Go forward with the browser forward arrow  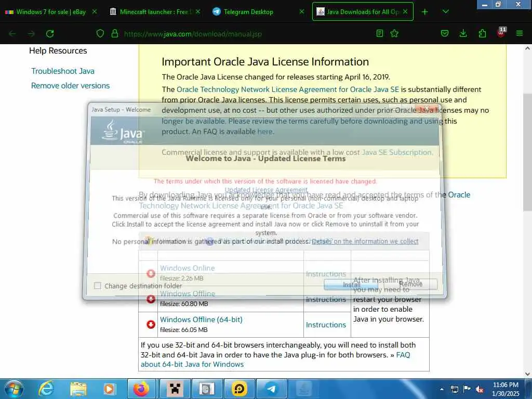coord(31,34)
